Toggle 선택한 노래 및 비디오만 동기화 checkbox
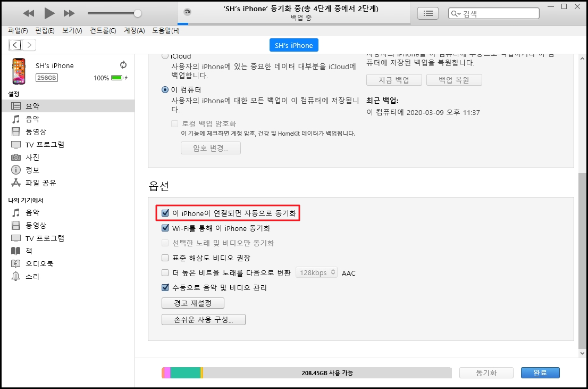 (165, 243)
